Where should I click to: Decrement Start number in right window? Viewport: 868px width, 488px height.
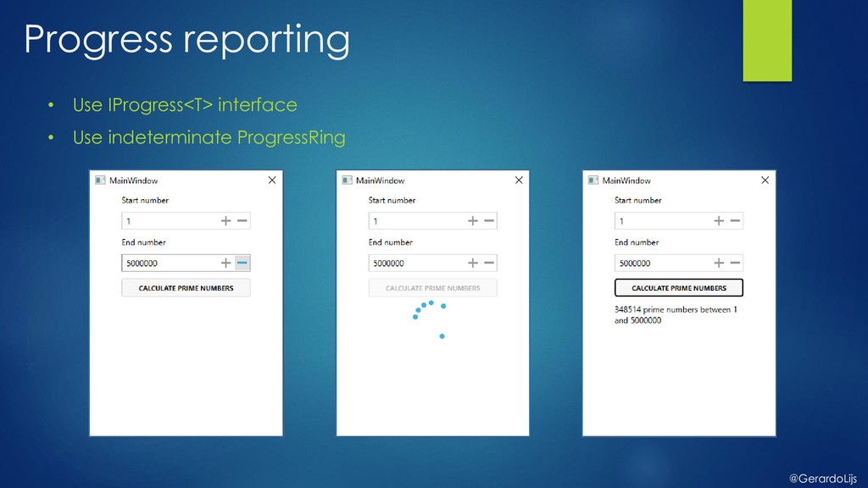pyautogui.click(x=735, y=221)
